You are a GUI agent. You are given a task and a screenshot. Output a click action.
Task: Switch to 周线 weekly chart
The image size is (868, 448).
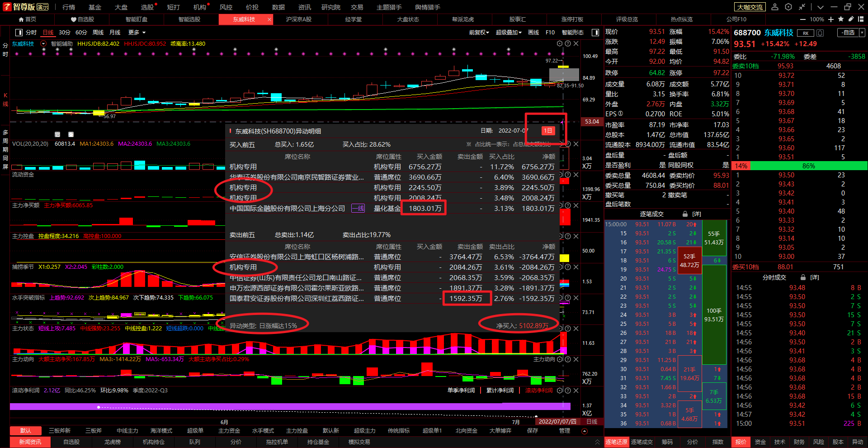(98, 33)
